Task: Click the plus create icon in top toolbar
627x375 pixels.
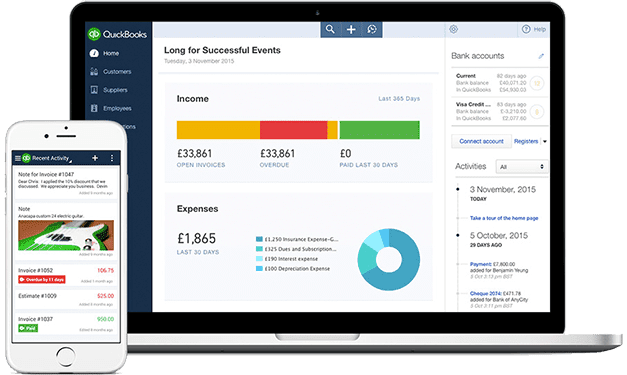Action: 351,29
